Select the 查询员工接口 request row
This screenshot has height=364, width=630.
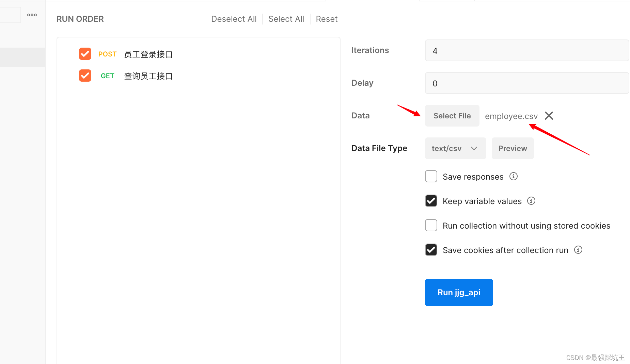[148, 76]
